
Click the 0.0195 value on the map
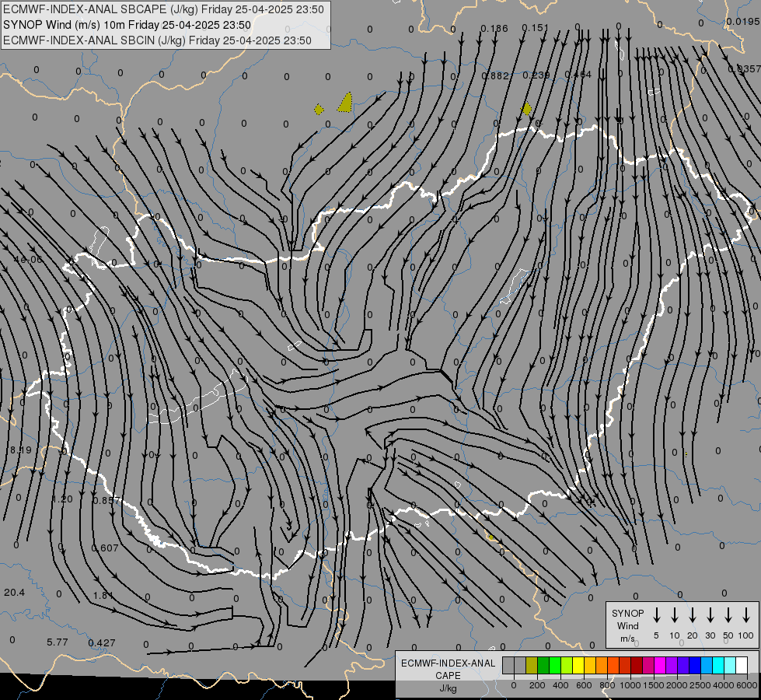click(742, 21)
